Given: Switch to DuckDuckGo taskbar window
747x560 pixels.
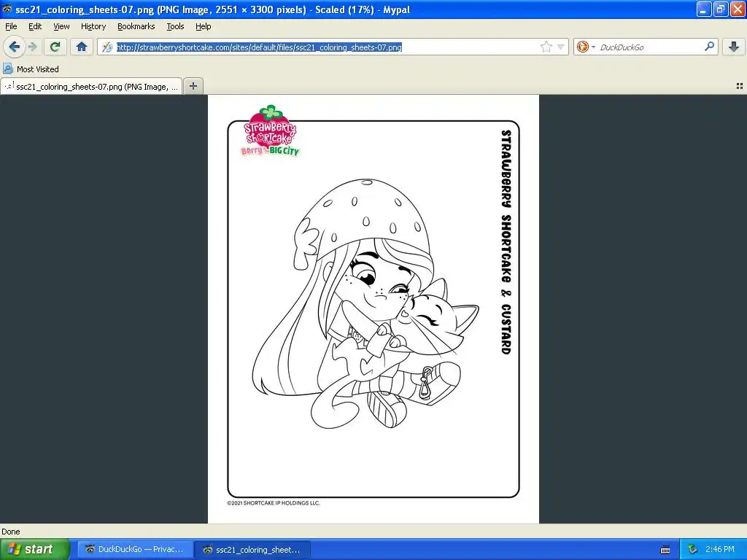Looking at the screenshot, I should 135,550.
